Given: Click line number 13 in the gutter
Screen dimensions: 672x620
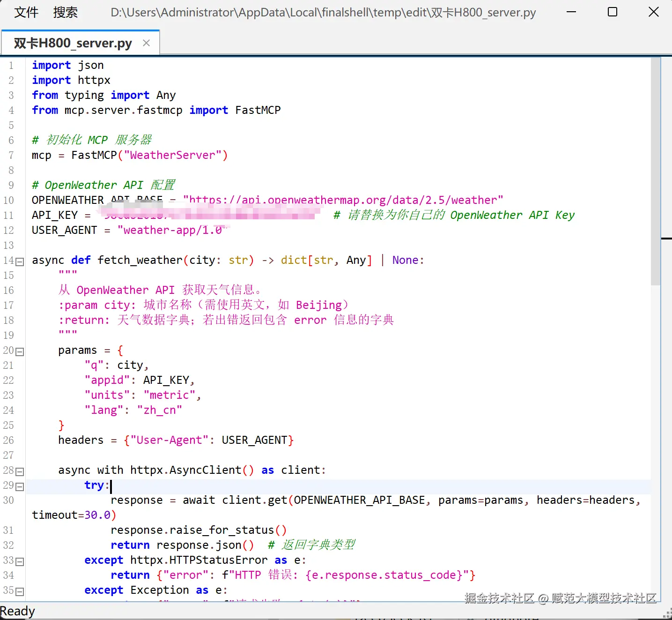Looking at the screenshot, I should click(x=8, y=245).
